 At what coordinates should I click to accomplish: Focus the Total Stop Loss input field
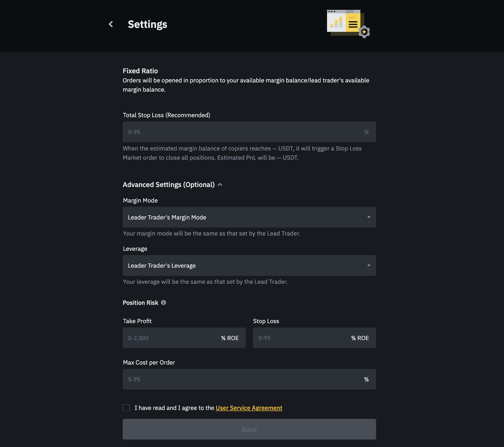click(249, 132)
